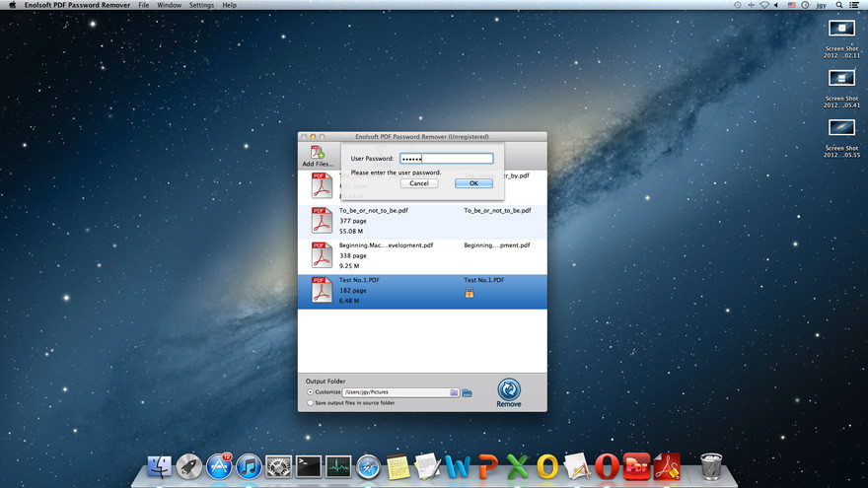868x488 pixels.
Task: Open the input source flag menu
Action: pos(791,5)
